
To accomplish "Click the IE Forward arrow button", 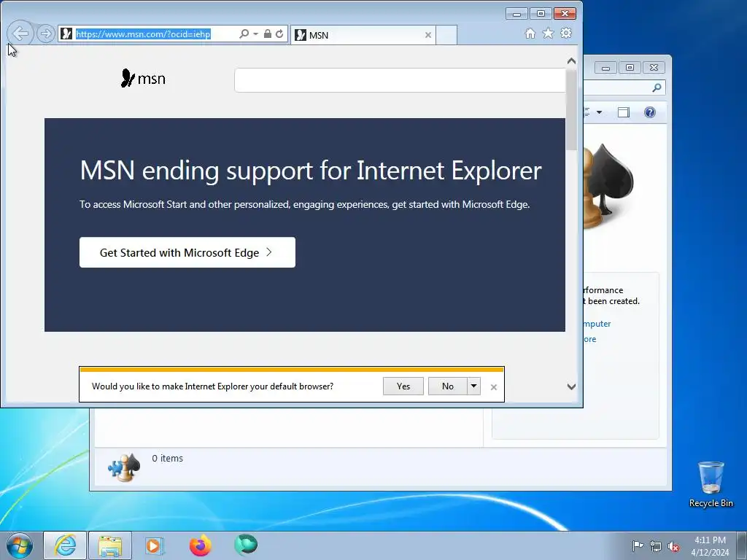I will click(46, 34).
